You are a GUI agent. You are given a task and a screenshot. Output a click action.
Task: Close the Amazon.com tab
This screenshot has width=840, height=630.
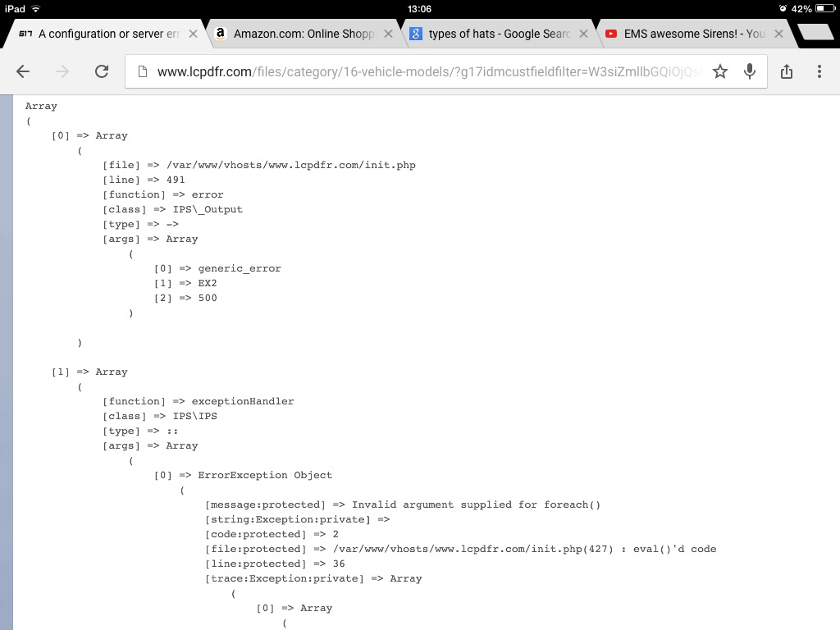[388, 34]
